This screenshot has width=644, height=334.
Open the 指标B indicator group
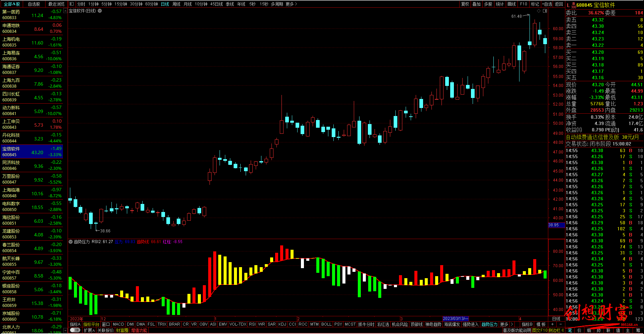pos(527,324)
